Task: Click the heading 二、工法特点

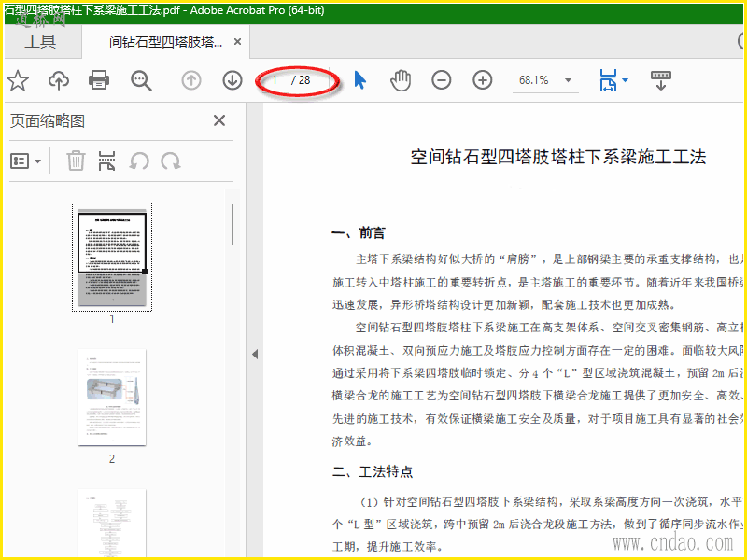Action: (373, 471)
